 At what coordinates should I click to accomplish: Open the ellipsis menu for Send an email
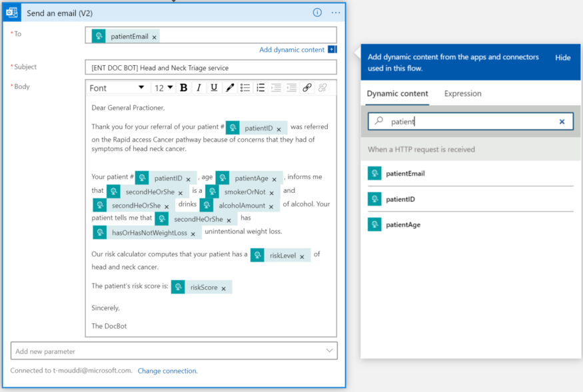point(335,13)
